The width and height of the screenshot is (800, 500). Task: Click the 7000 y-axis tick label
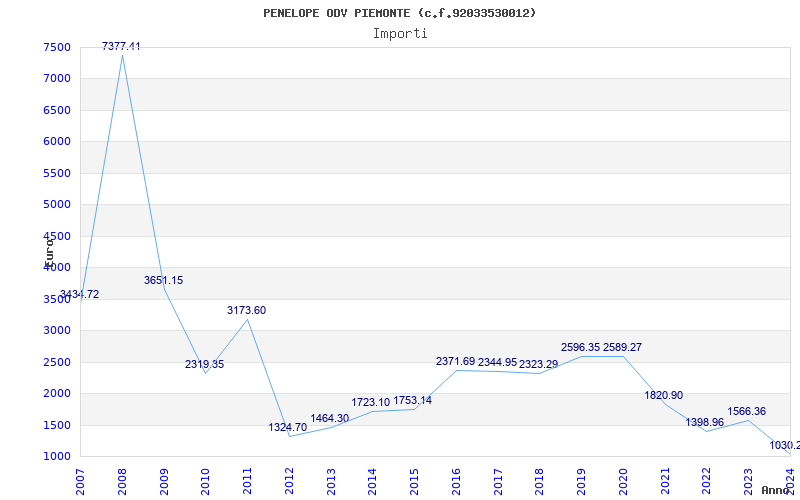pos(57,79)
